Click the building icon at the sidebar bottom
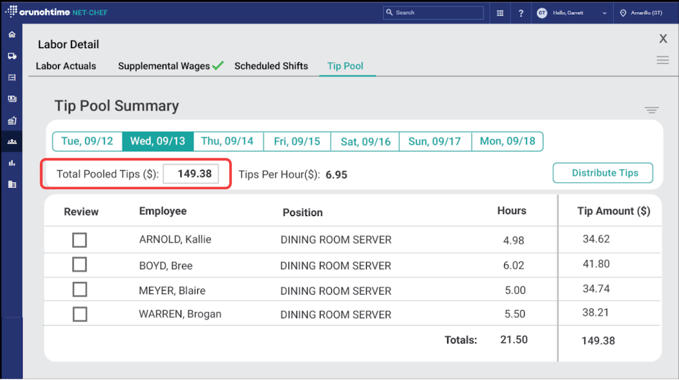Screen dimensions: 679x380 coord(12,184)
